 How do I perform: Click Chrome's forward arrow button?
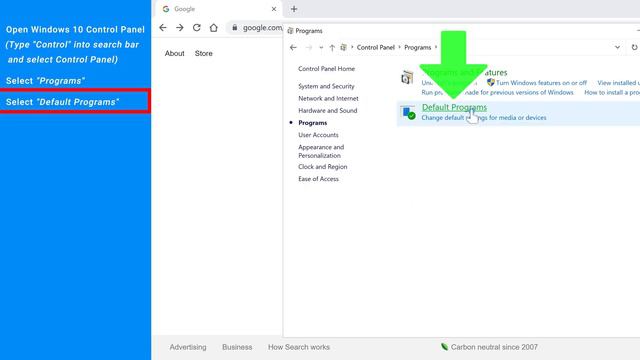pos(180,28)
